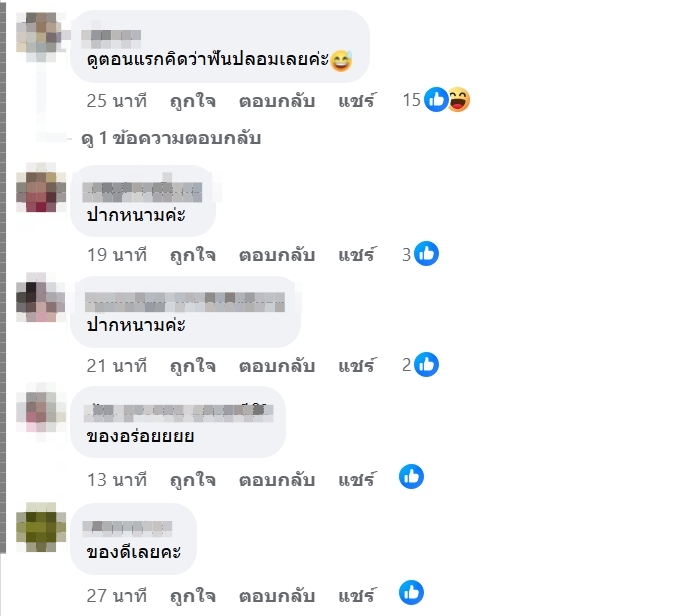Click ถูกใจ on the 19 นาที comment
This screenshot has height=616, width=686.
193,255
